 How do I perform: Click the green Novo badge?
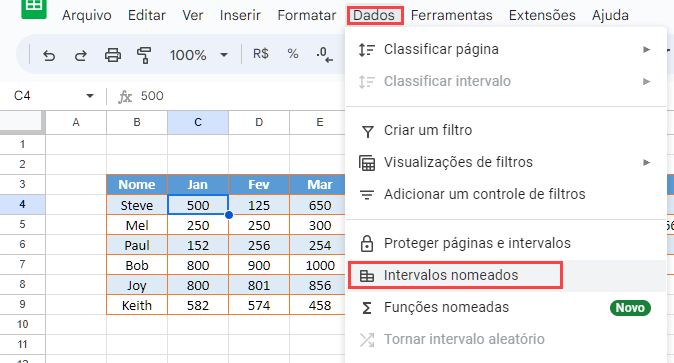coord(630,308)
